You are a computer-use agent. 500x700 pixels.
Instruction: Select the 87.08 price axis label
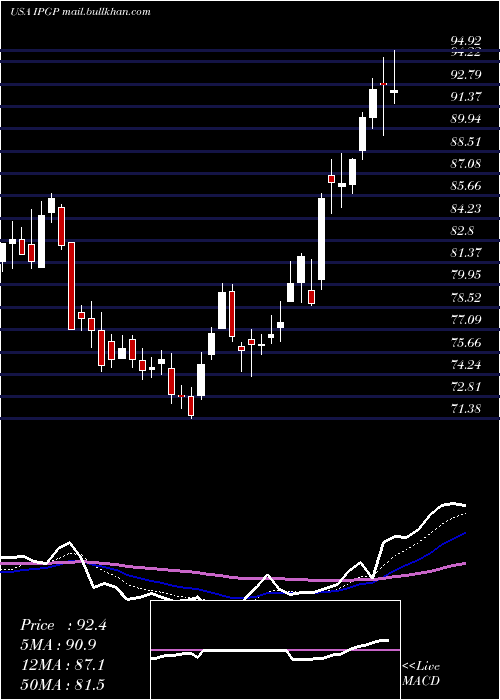tap(466, 164)
